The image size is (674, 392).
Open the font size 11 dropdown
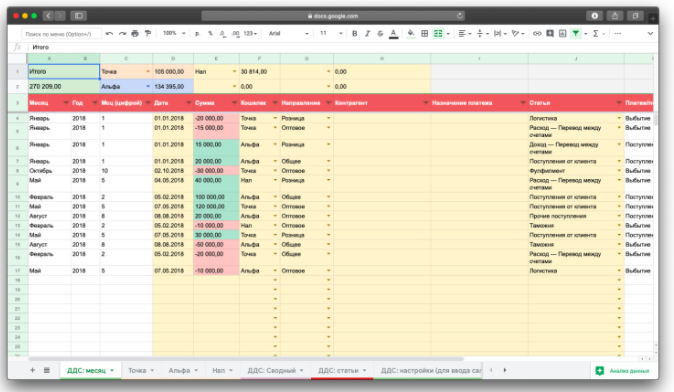coord(331,34)
